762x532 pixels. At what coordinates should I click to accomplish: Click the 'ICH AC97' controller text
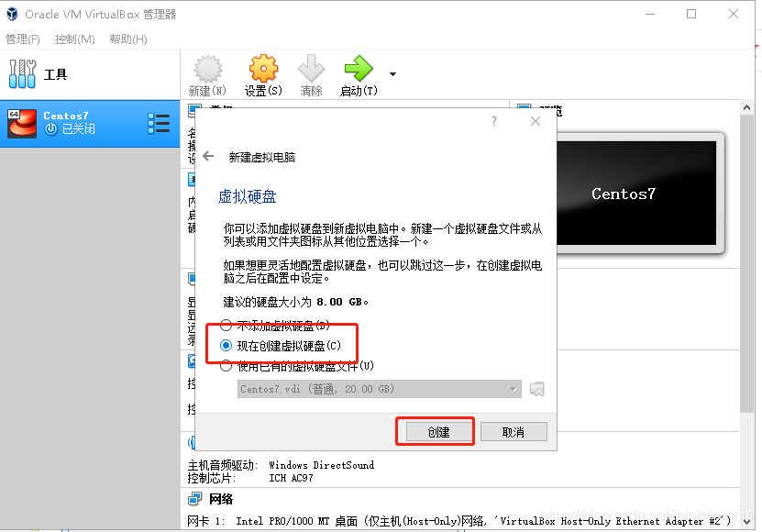pos(291,478)
